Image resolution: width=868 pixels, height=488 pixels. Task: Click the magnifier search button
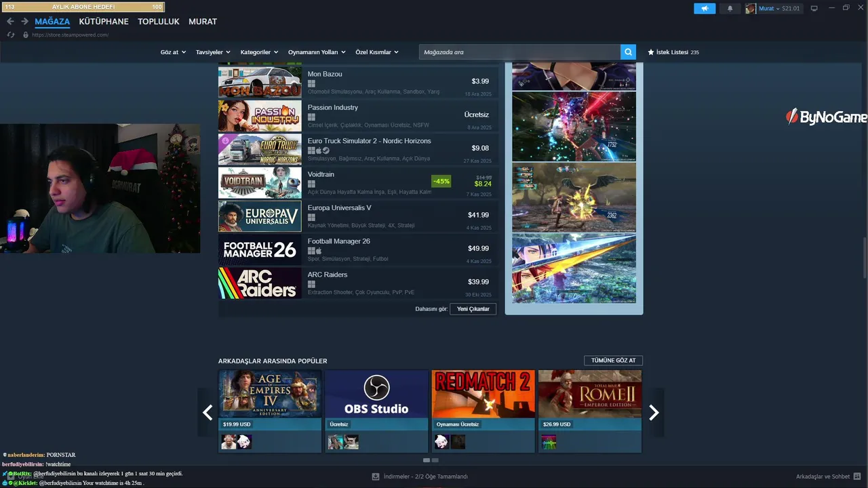tap(629, 52)
